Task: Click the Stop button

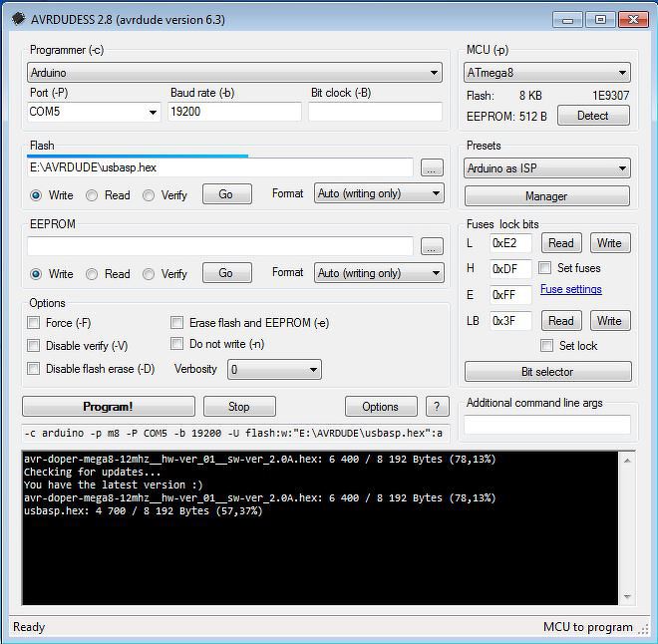Action: [x=239, y=406]
